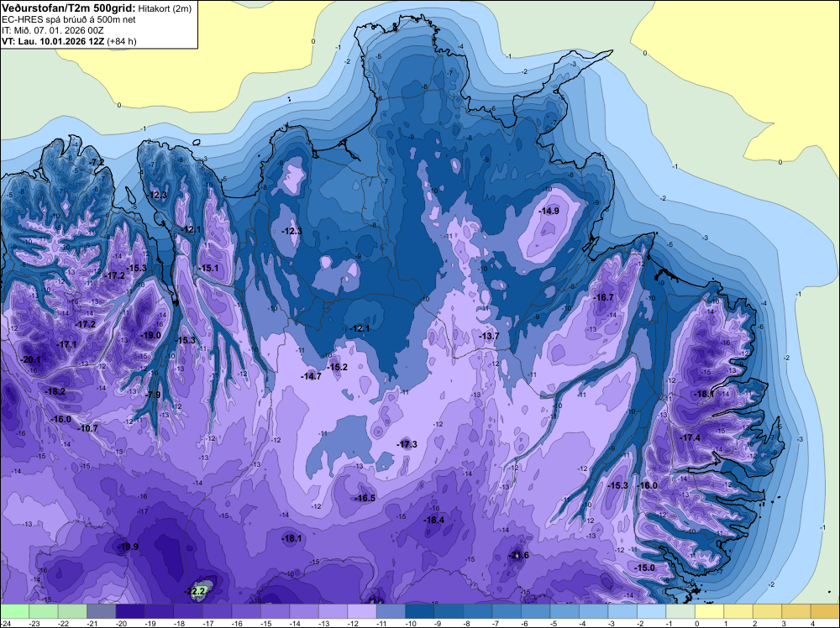Click the -19.0 temperature label
The image size is (840, 628).
coord(150,335)
